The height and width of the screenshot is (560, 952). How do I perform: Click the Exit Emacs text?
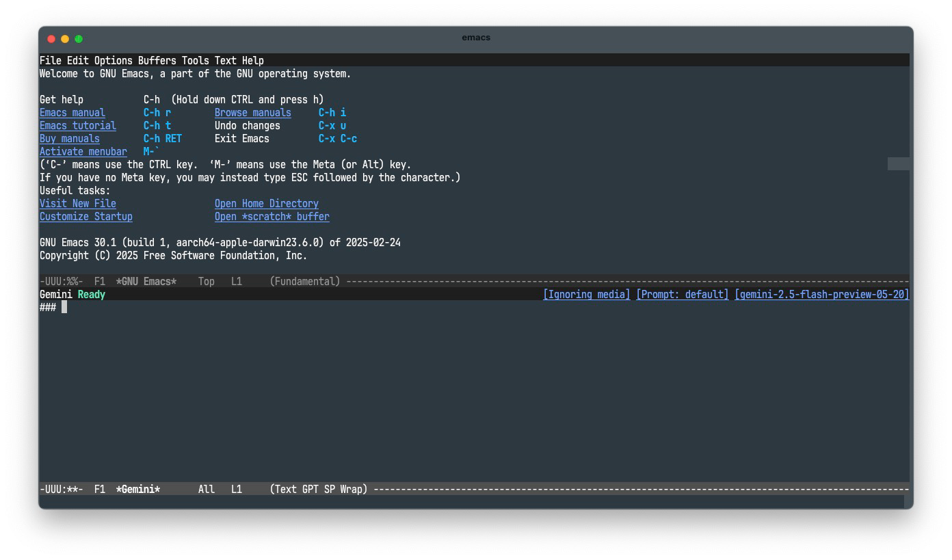click(x=242, y=139)
